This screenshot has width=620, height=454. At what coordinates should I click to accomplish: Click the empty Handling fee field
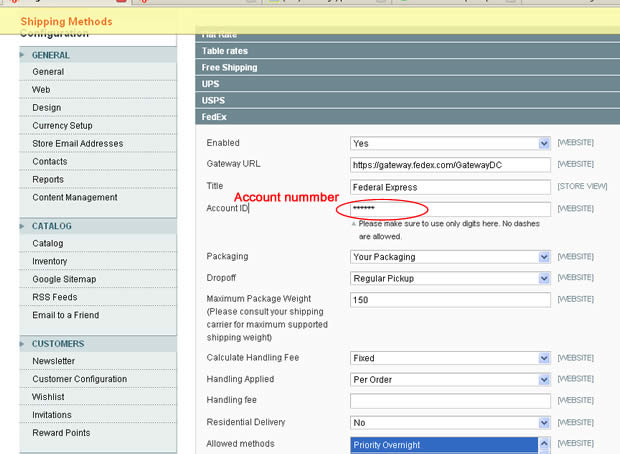point(450,401)
